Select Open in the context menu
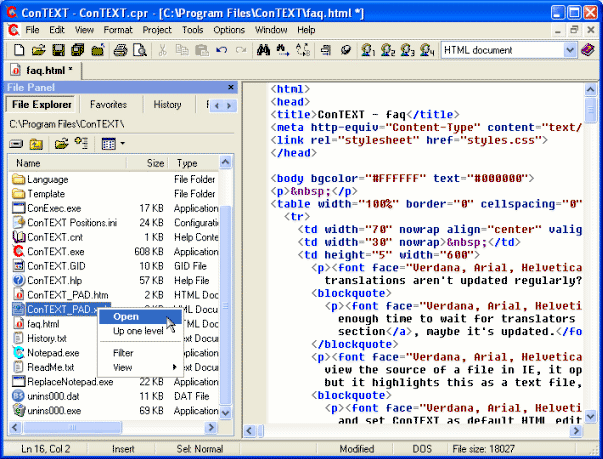The image size is (603, 459). [x=140, y=317]
